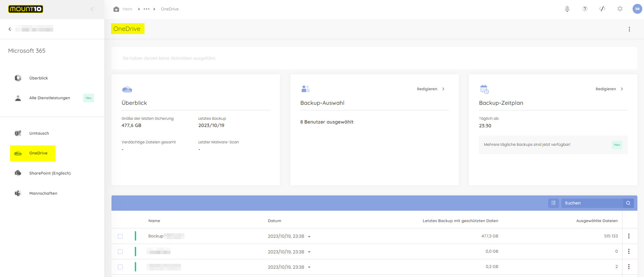
Task: Toggle the list view icon beside search
Action: (x=553, y=203)
